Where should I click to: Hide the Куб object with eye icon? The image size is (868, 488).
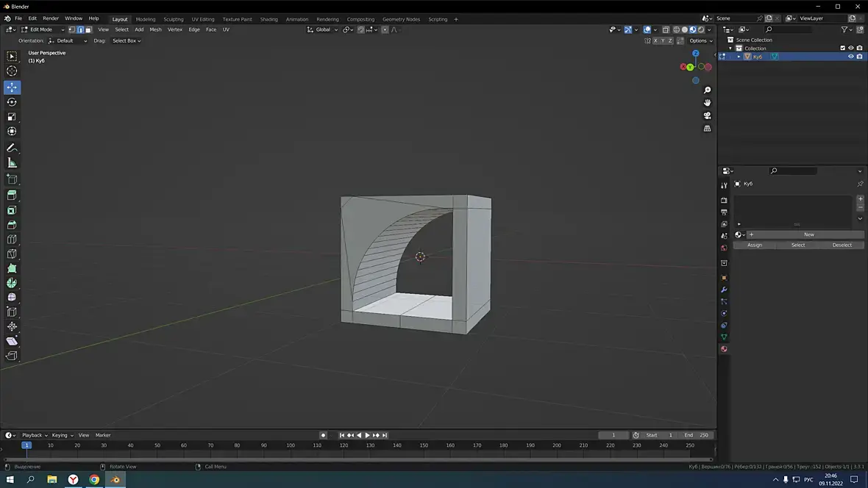pyautogui.click(x=851, y=57)
